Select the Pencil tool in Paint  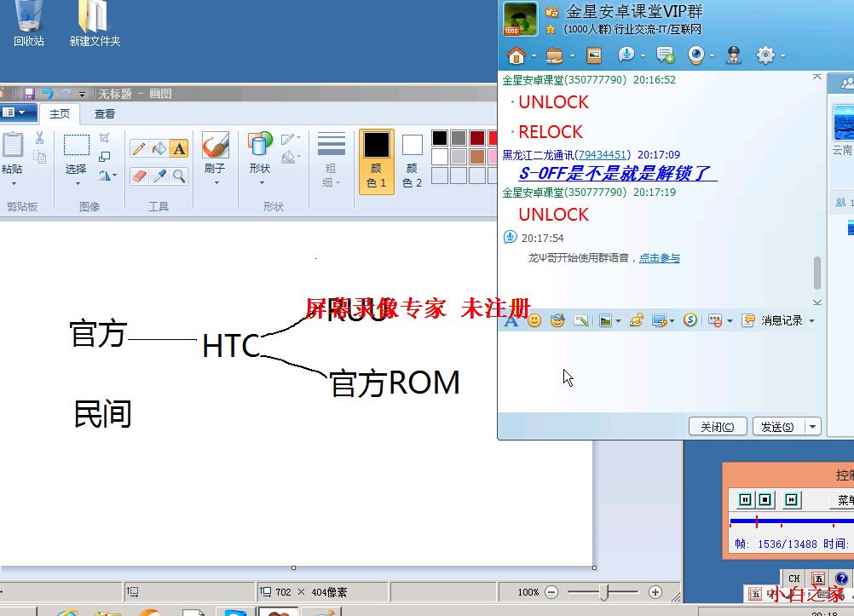click(139, 148)
